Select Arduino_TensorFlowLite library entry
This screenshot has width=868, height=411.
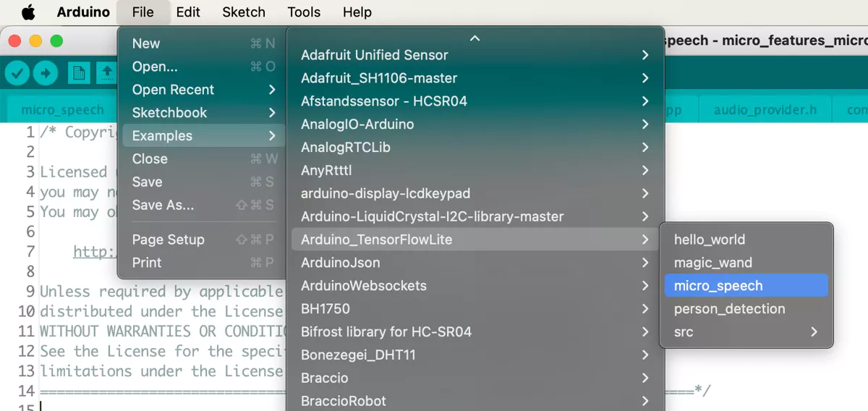pyautogui.click(x=475, y=240)
